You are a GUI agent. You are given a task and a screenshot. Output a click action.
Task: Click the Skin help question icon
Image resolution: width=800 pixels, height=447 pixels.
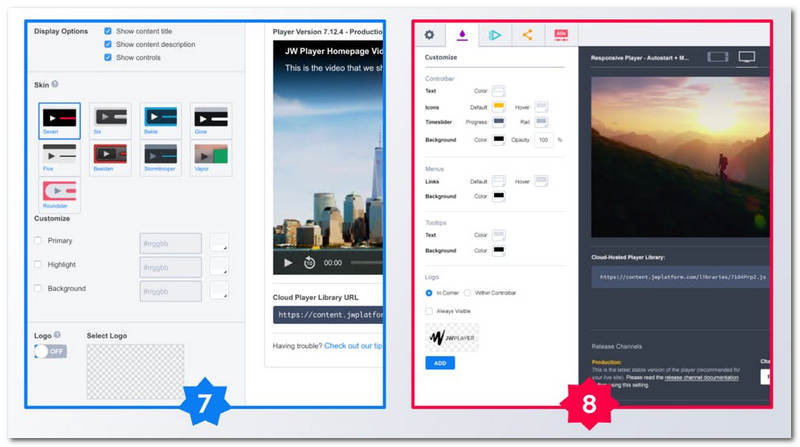54,85
